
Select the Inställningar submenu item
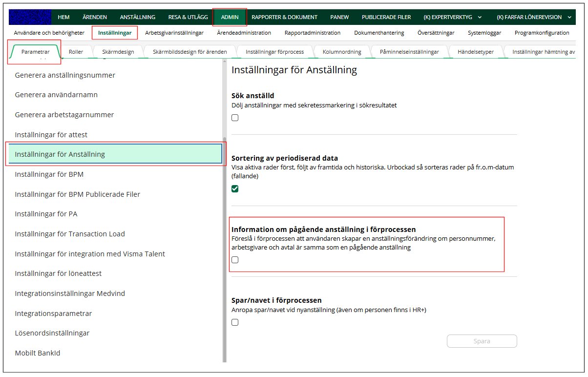pos(115,33)
